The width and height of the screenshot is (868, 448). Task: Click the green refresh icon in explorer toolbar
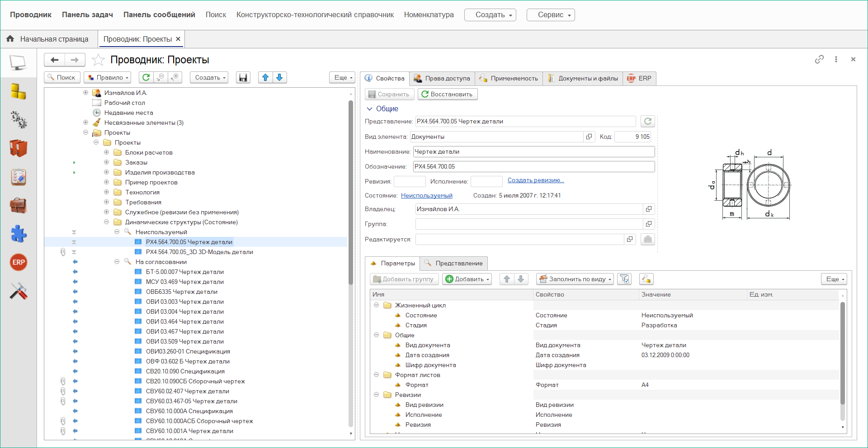tap(146, 77)
